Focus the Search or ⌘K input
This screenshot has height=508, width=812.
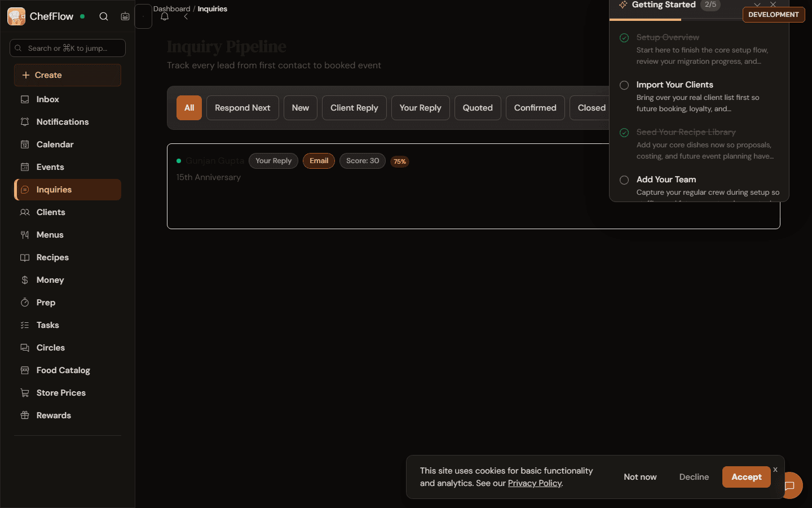[x=68, y=48]
